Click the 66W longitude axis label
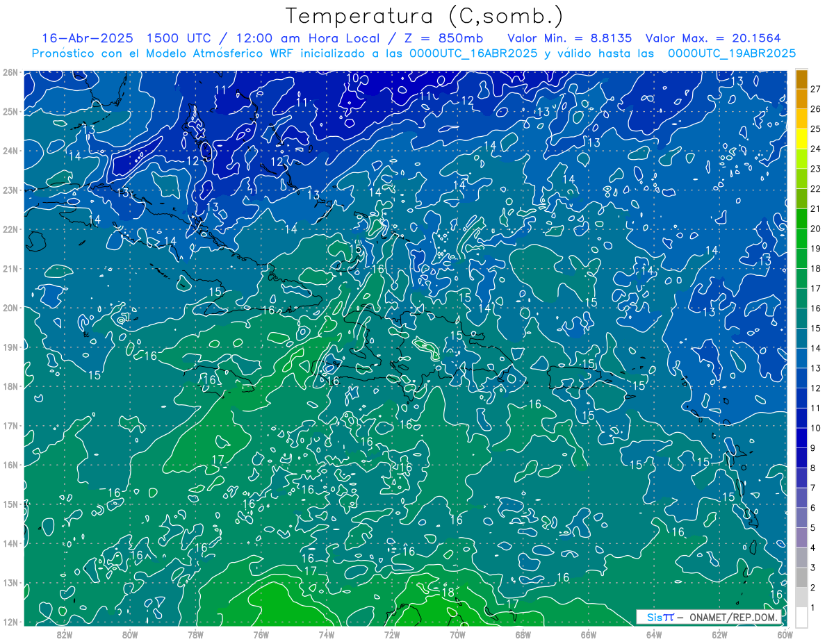 tap(589, 634)
